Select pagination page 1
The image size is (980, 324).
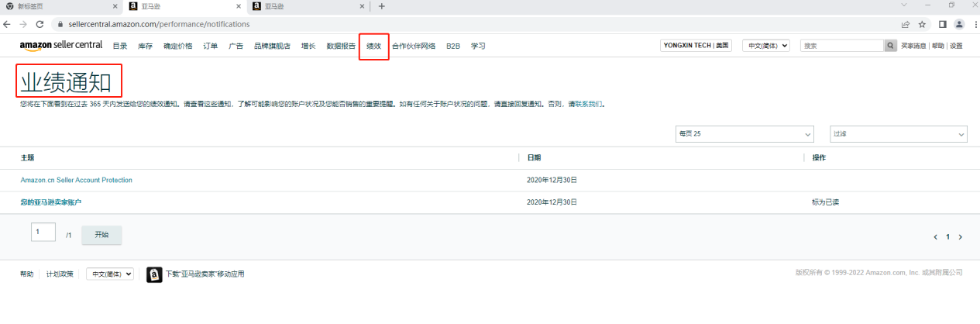coord(947,236)
